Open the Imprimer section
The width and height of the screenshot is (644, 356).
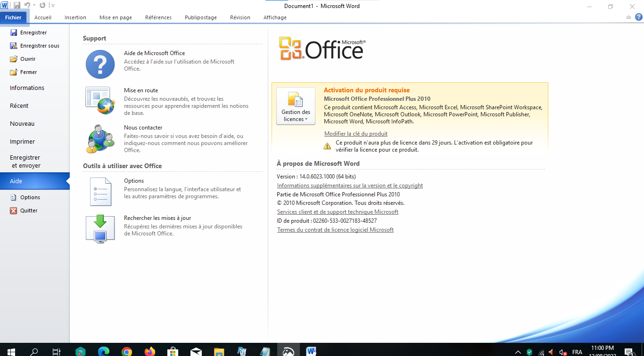click(23, 141)
